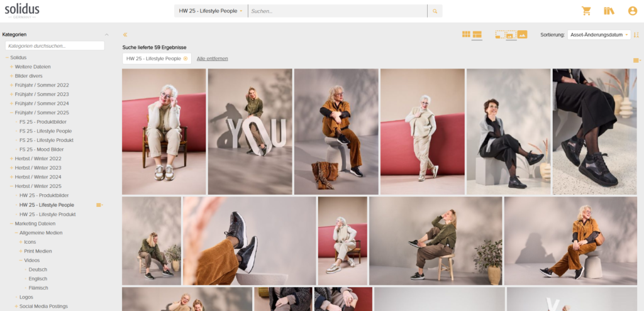Screen dimensions: 644x311
Task: Remove the HW 25 - Lifestyle People filter chip
Action: click(186, 58)
